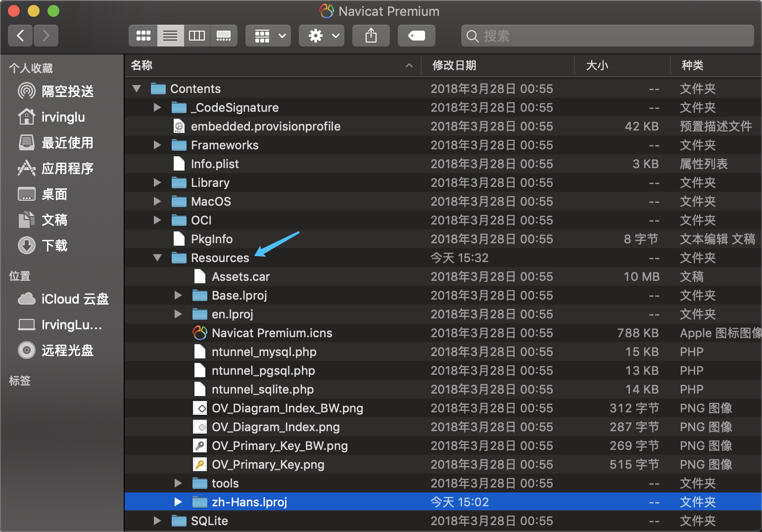Select the ntunnel_sqlite.php file icon
This screenshot has width=762, height=532.
coord(200,390)
